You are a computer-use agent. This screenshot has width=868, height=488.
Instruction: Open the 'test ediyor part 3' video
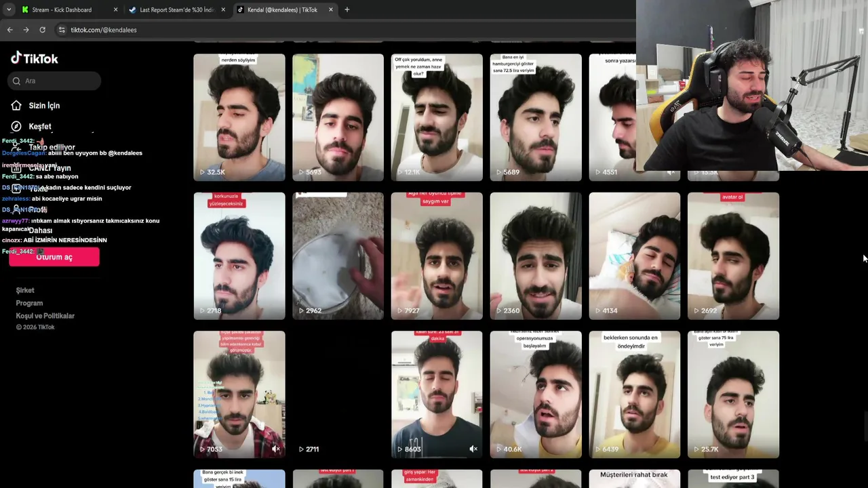(x=734, y=479)
